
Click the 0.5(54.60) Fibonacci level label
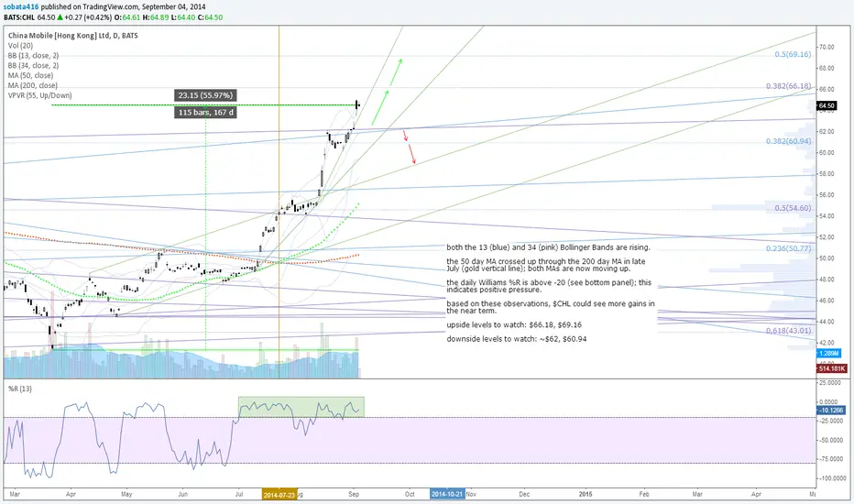793,208
